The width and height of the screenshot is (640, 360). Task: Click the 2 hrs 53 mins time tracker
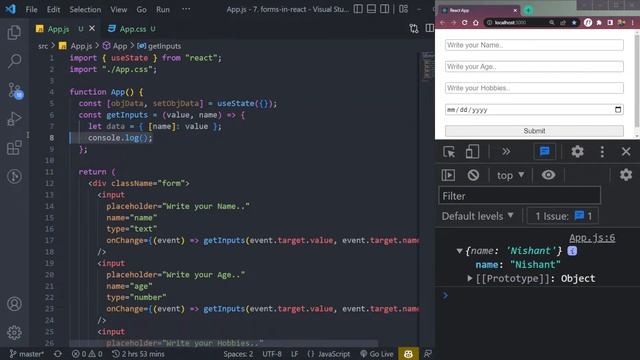(x=138, y=354)
